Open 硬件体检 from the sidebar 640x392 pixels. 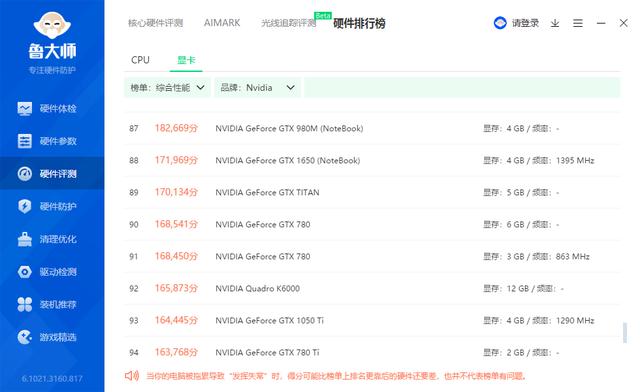[x=47, y=109]
